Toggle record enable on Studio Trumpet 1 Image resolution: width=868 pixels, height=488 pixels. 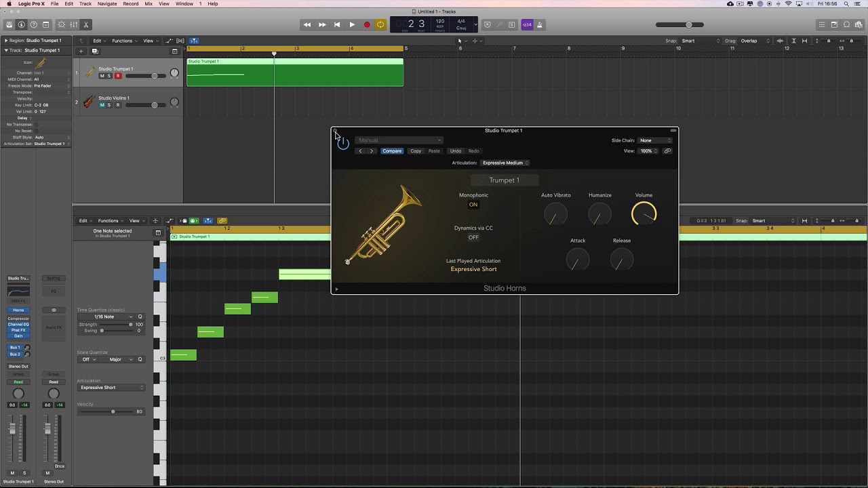[117, 76]
